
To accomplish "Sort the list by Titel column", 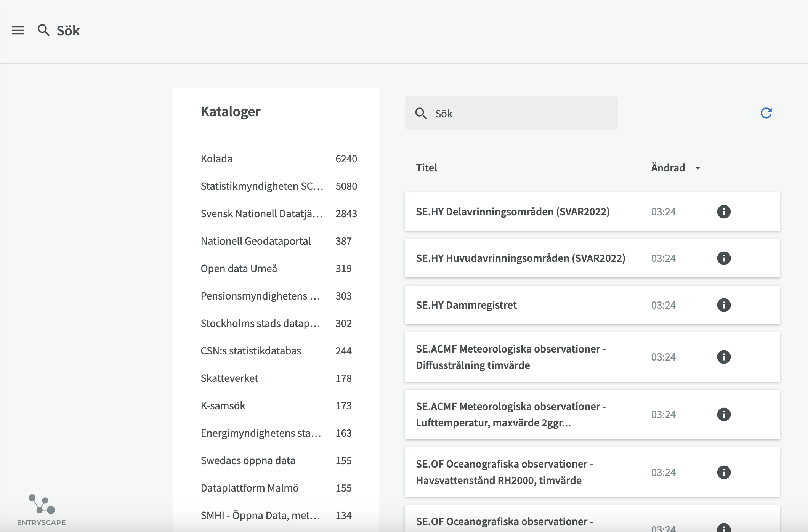I will pos(426,168).
